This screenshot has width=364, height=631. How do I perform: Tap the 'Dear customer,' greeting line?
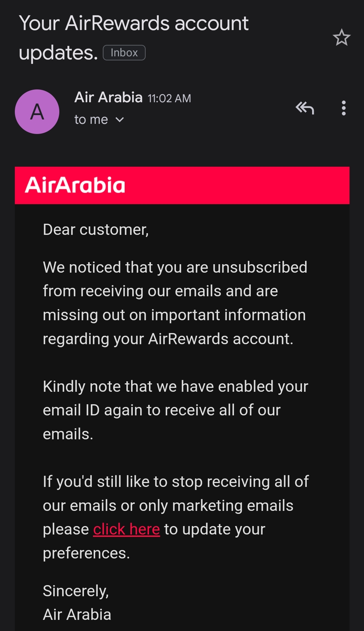[96, 230]
